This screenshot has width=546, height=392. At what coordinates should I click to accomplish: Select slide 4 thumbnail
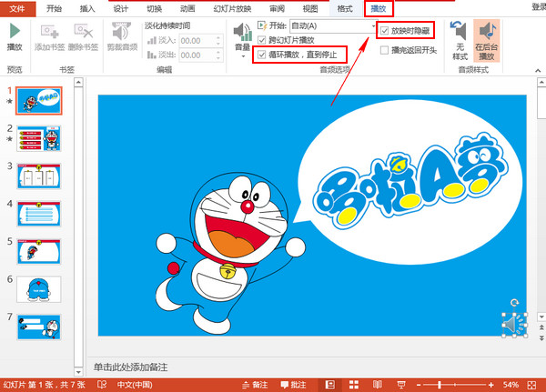coord(38,214)
